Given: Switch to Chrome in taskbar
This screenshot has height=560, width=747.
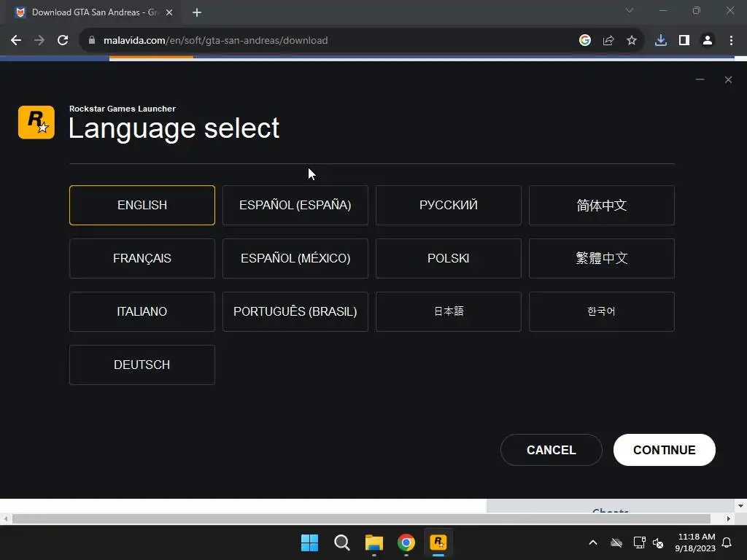Looking at the screenshot, I should coord(406,542).
